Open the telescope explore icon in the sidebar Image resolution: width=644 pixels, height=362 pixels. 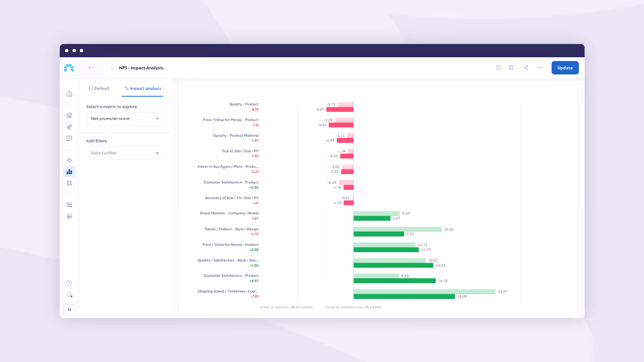point(69,127)
